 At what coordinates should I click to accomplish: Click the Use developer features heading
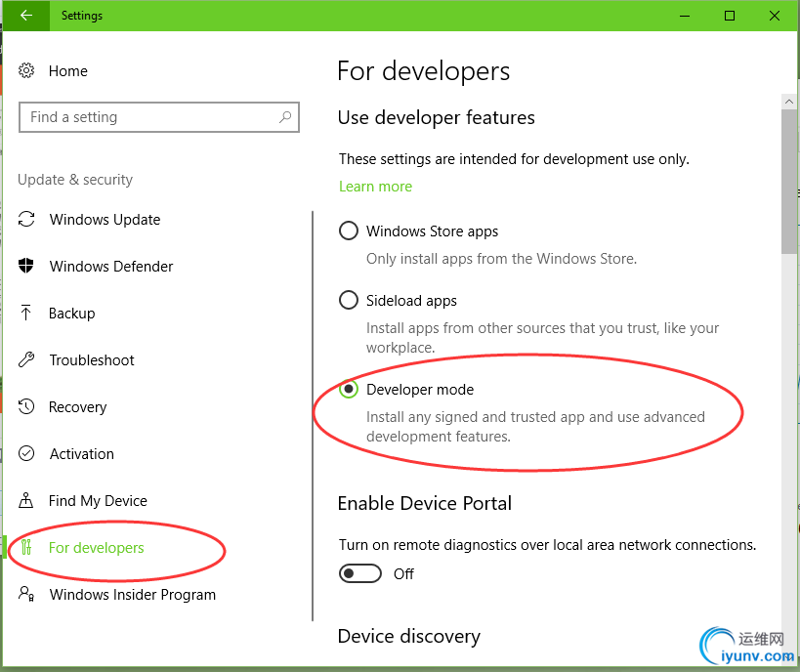point(437,117)
